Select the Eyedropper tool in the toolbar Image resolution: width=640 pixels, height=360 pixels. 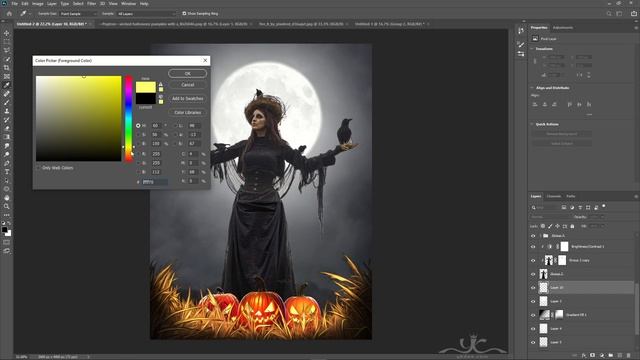pos(7,85)
